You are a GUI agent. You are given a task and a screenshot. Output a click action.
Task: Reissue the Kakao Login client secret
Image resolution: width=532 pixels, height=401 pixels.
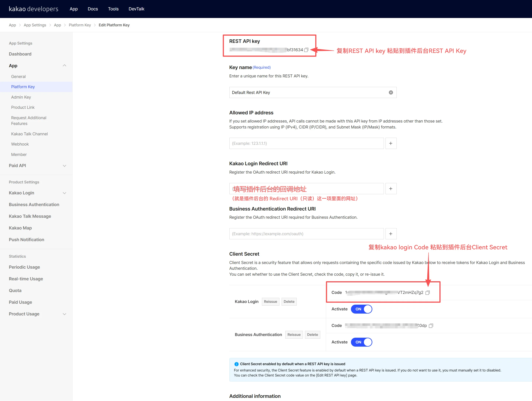(271, 302)
